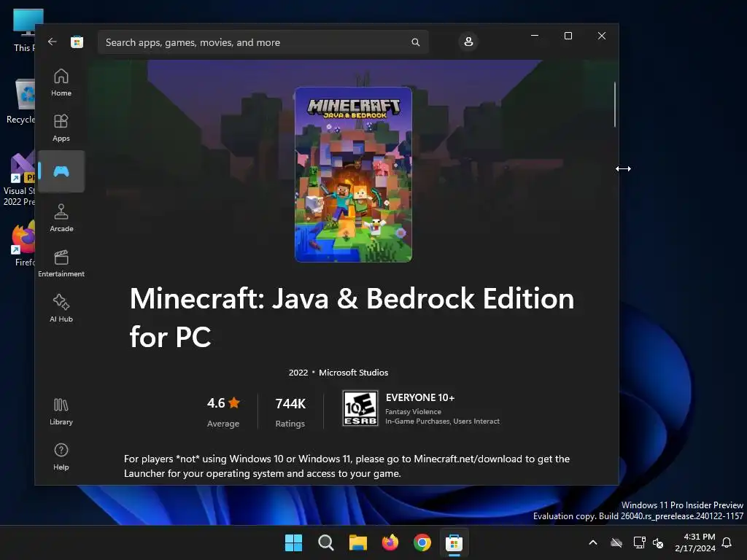Click the Microsoft Store logo icon
Viewport: 747px width, 560px height.
77,42
